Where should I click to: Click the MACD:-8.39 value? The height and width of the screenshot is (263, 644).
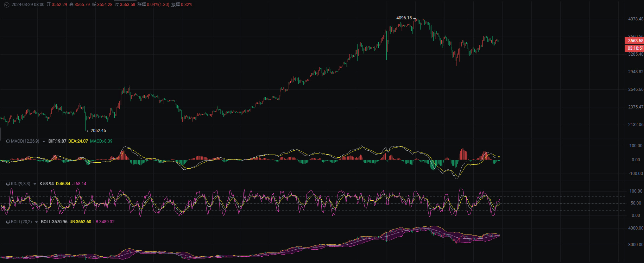[x=101, y=141]
